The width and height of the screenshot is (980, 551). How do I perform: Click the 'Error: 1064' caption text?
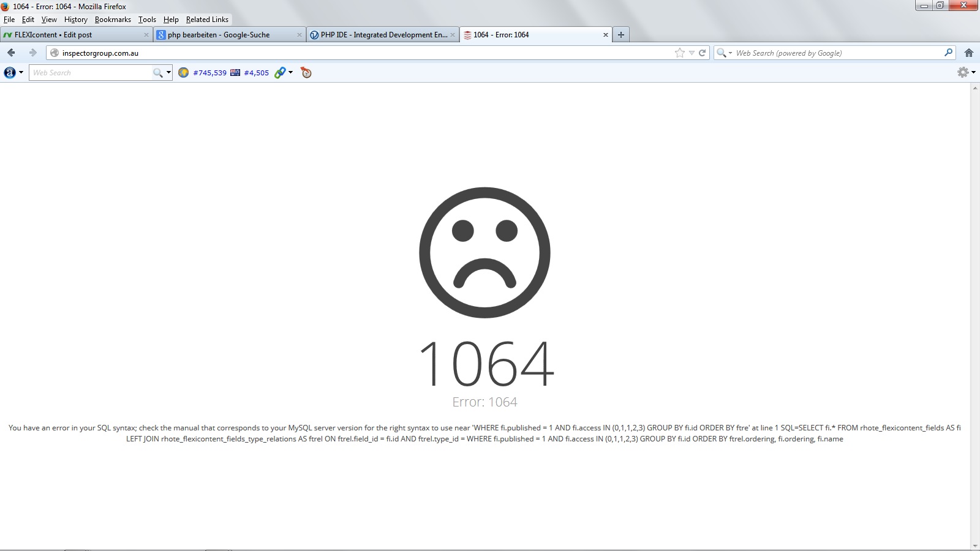point(484,402)
